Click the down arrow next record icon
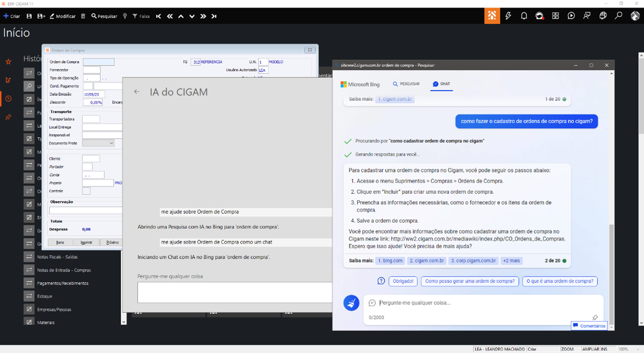Viewport: 644px width, 353px height. pos(192,16)
